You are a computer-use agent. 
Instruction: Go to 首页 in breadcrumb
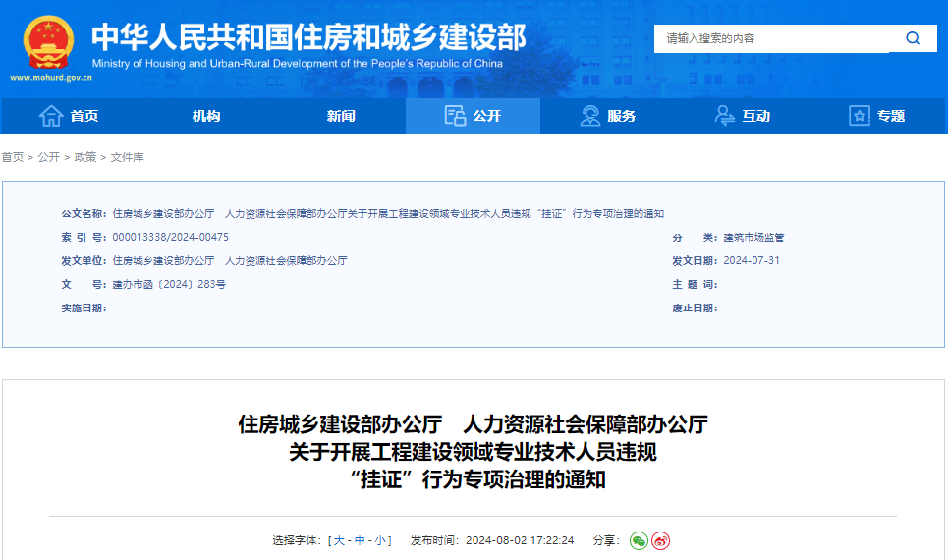12,157
